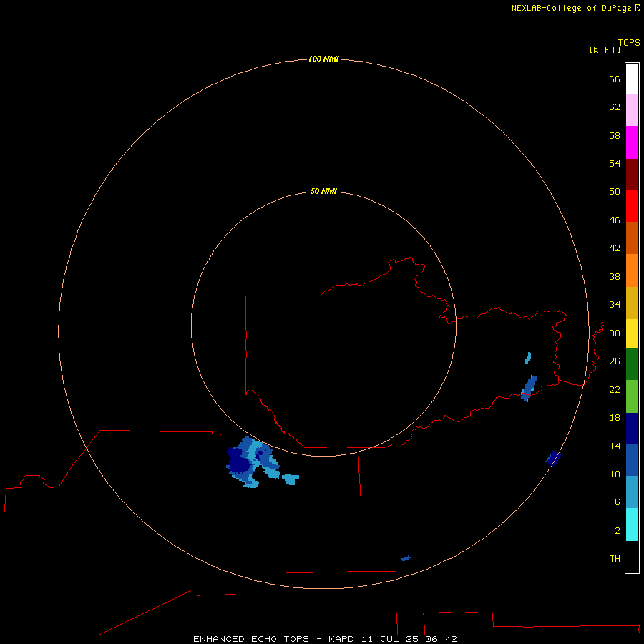Click the "[K FT]" units label
The image size is (644, 644).
605,49
